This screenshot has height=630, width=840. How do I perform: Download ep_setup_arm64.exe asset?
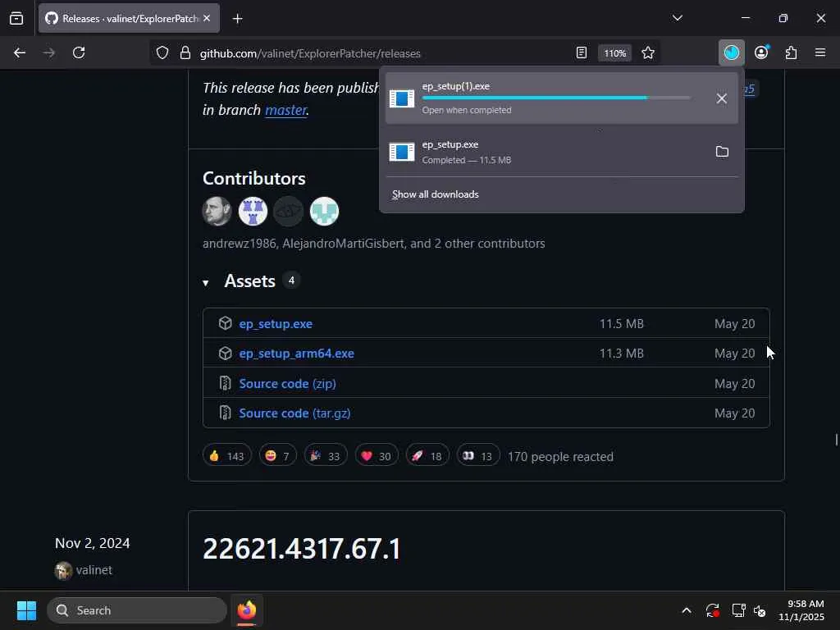pyautogui.click(x=296, y=353)
